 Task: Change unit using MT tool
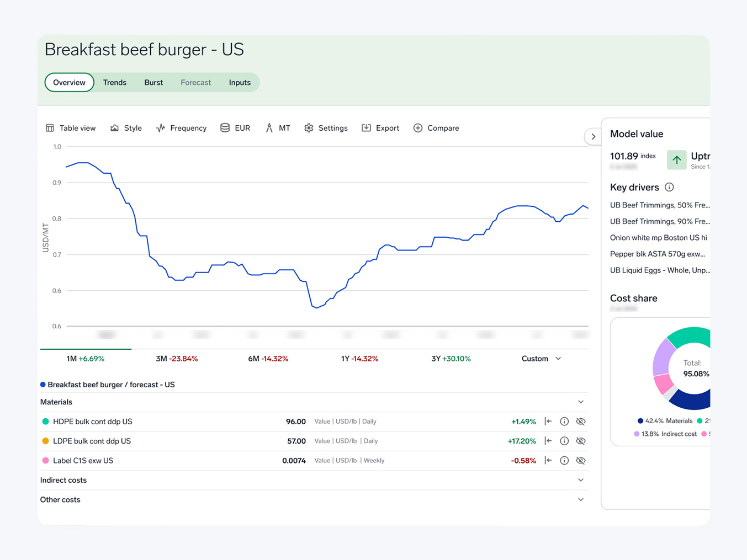277,128
